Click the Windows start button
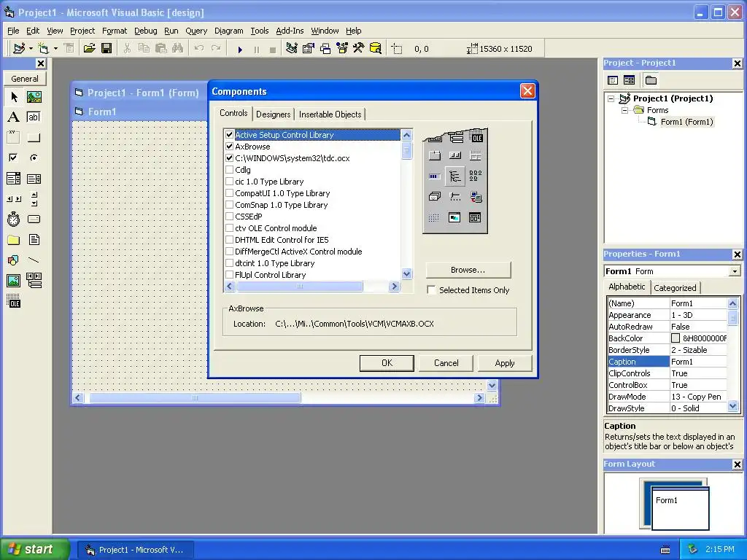This screenshot has width=747, height=560. click(x=34, y=550)
